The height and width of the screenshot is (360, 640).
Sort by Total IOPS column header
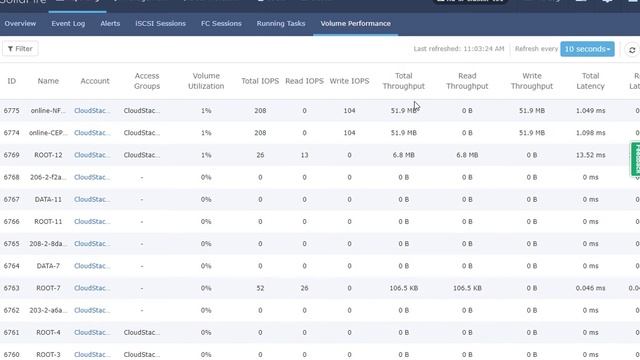260,81
